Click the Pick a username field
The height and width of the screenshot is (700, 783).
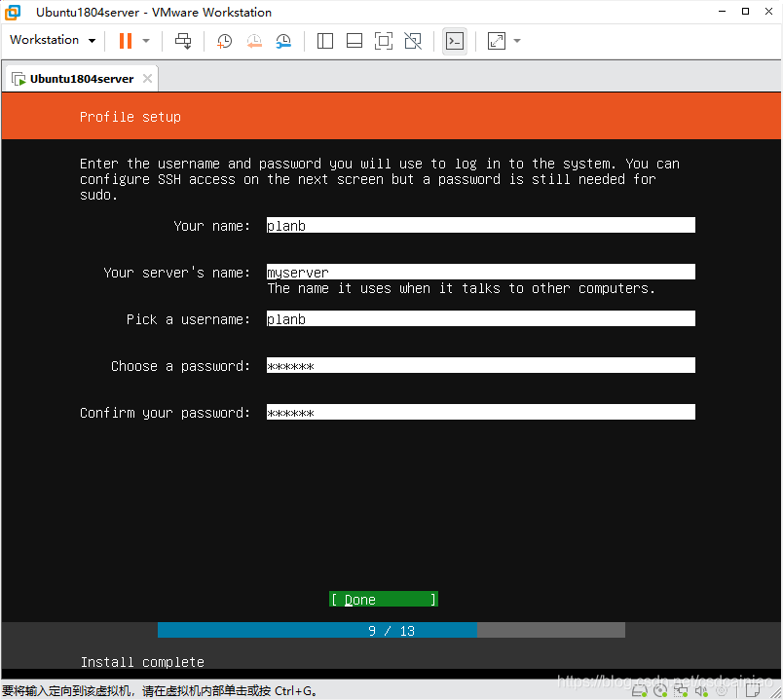(x=481, y=318)
